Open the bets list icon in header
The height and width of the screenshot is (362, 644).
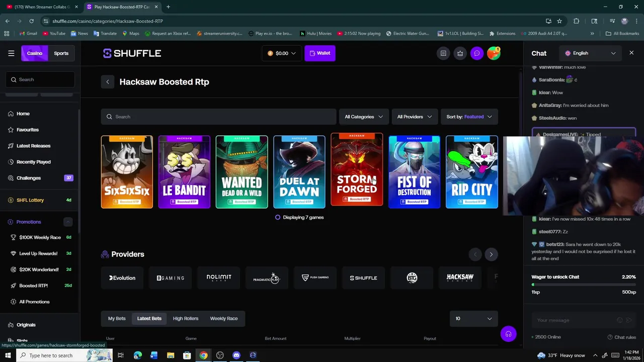443,53
